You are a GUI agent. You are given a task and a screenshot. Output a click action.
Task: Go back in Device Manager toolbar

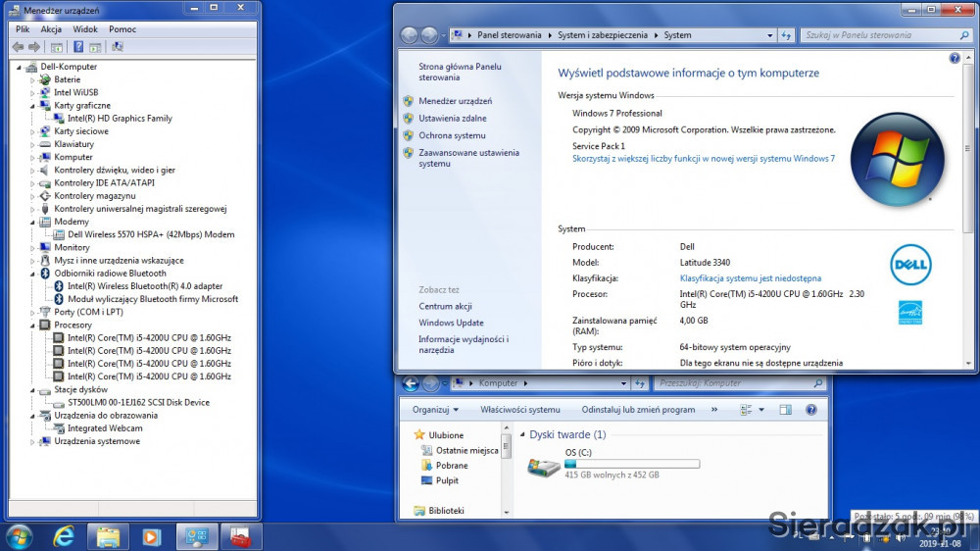pos(18,47)
